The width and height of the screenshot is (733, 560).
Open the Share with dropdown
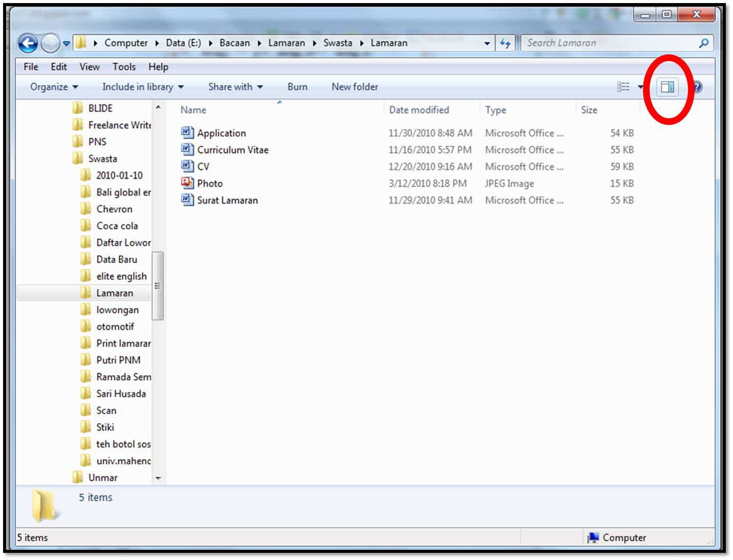click(x=236, y=87)
